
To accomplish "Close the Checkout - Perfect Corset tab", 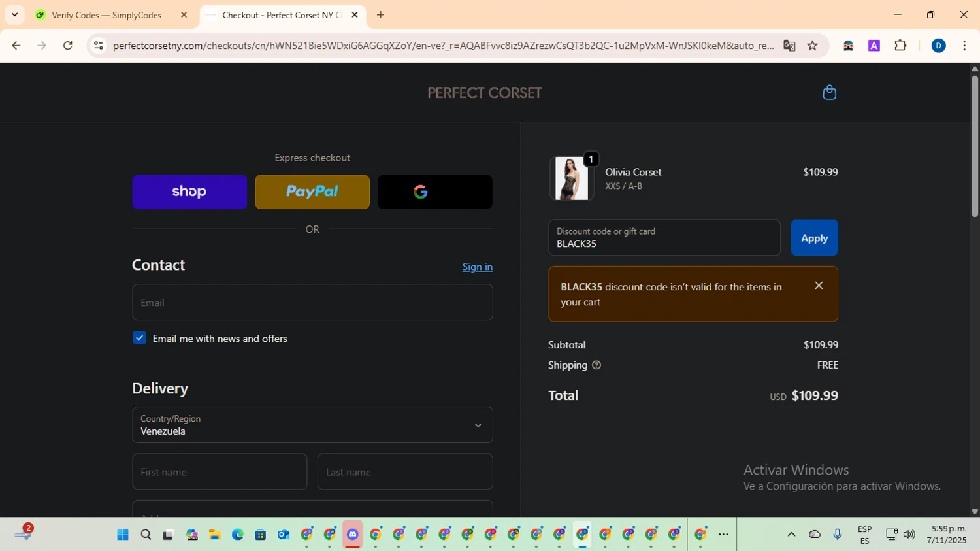I will coord(355,14).
